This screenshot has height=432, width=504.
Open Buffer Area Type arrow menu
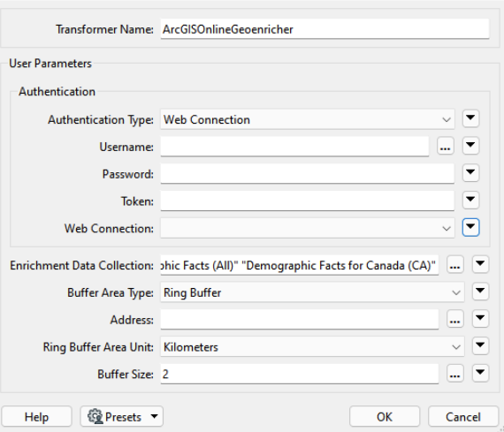480,292
